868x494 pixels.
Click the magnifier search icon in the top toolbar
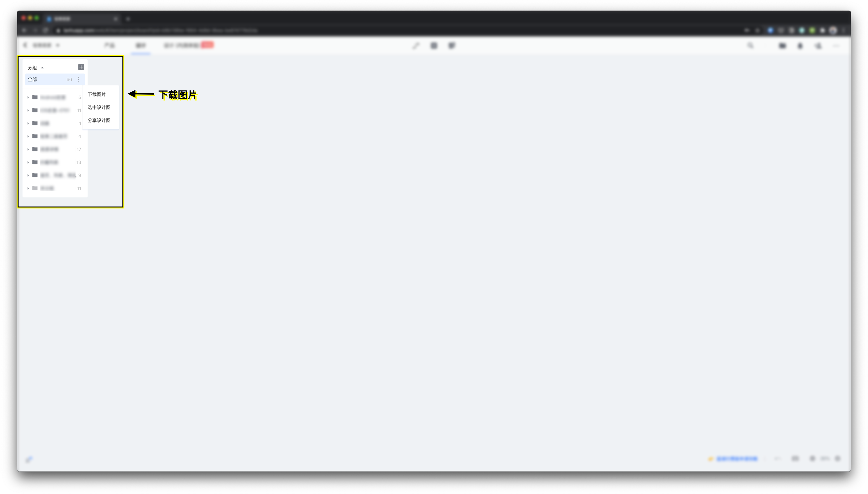(x=750, y=46)
